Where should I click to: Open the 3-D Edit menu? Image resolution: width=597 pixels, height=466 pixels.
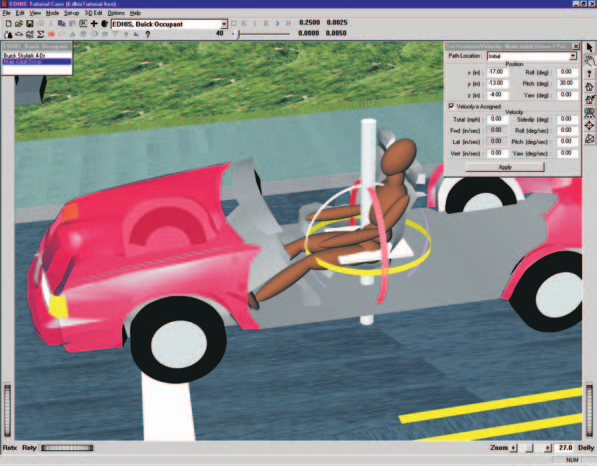point(93,13)
